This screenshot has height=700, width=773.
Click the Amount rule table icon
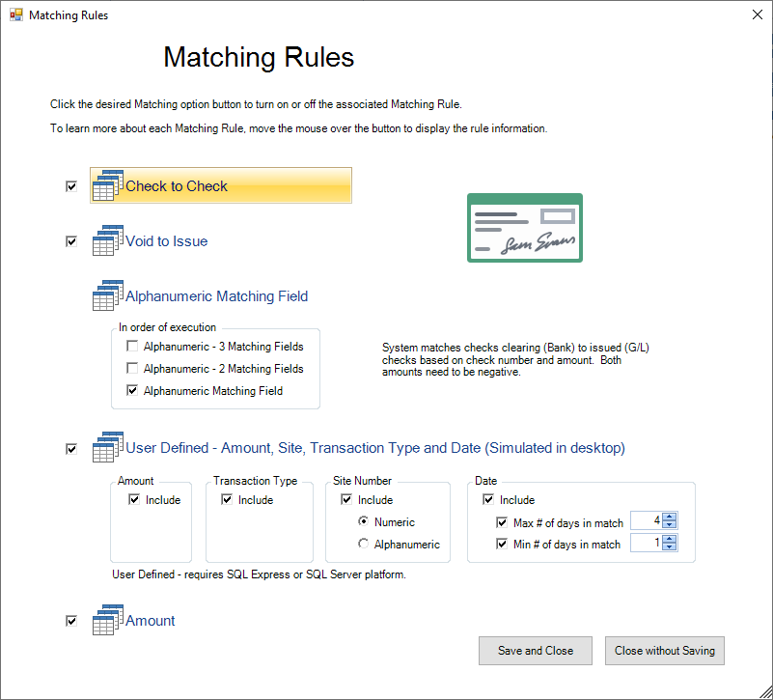click(108, 620)
